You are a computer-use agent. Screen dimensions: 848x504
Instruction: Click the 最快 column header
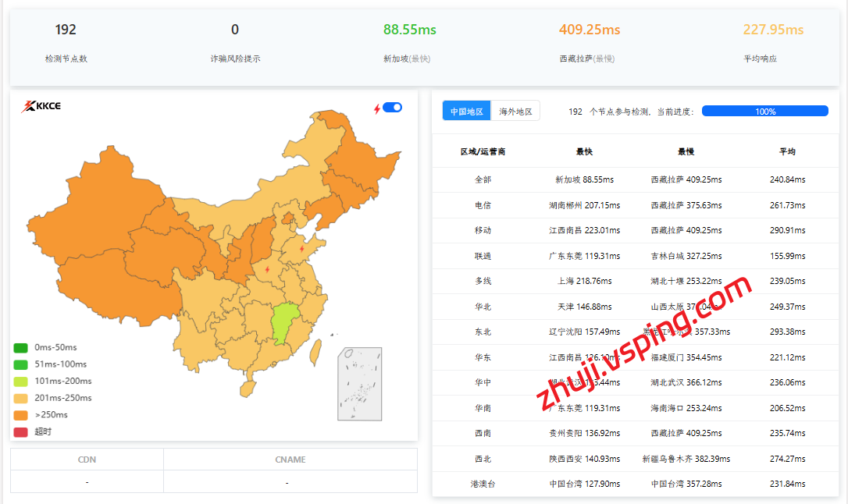[584, 151]
